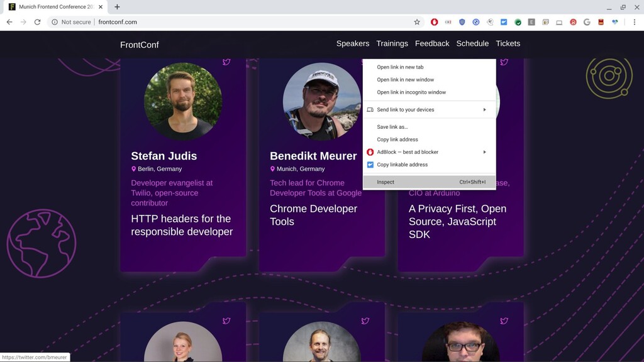
Task: Click the Stefan Judis name heading
Action: coord(164,156)
